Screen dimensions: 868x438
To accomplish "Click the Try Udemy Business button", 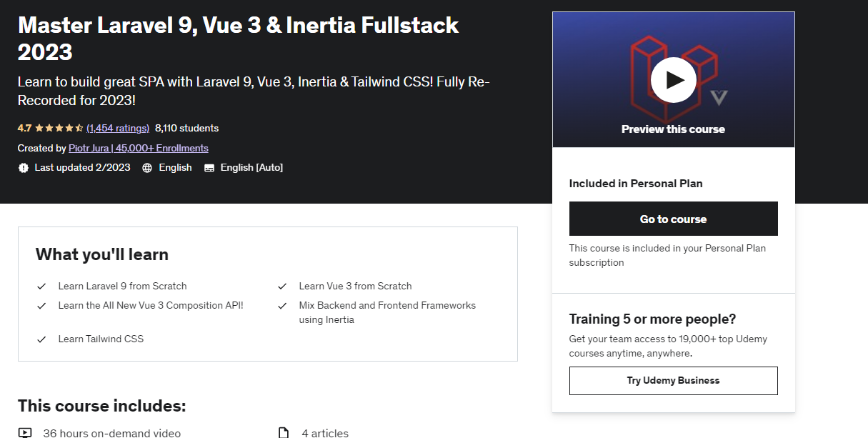I will tap(673, 381).
